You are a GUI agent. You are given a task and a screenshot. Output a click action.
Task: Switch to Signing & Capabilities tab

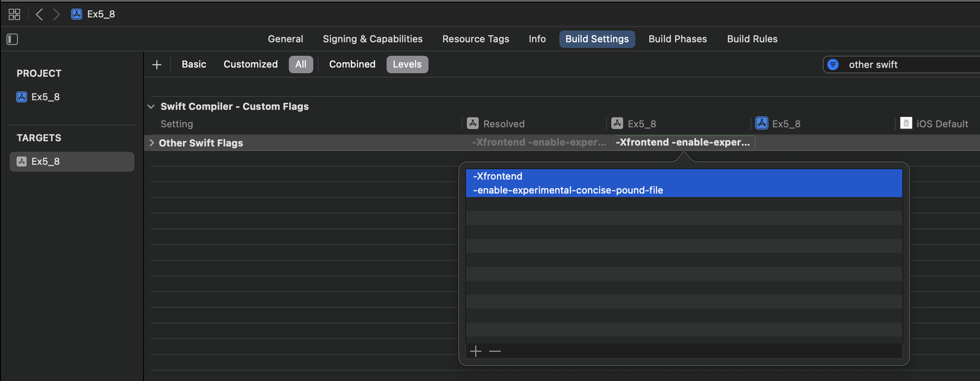tap(373, 39)
